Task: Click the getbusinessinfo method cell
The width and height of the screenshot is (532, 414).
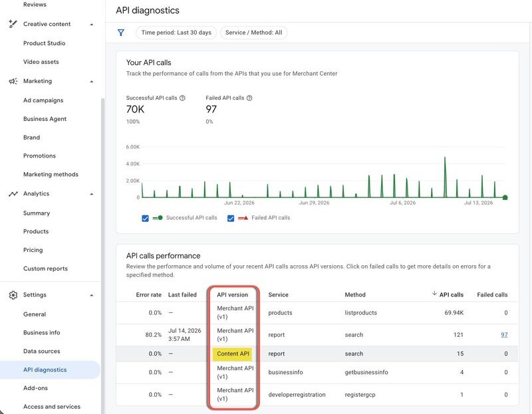Action: [x=366, y=372]
